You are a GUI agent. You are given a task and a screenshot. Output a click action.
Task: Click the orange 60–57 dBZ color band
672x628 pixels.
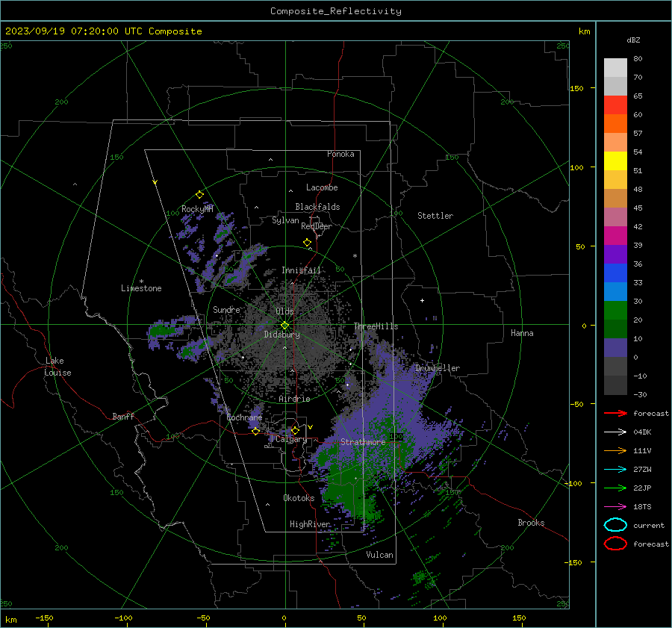(x=615, y=123)
